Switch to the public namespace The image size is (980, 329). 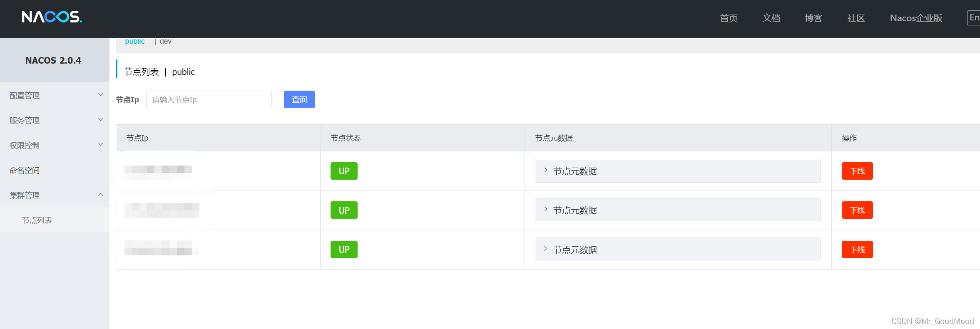click(x=134, y=42)
